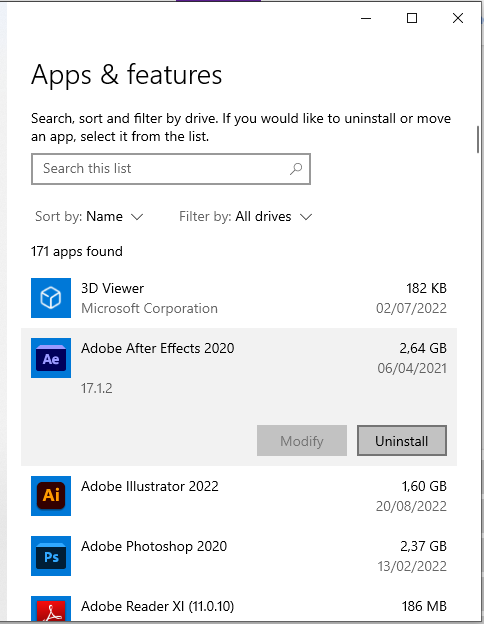Click the chevron next to All drives
The width and height of the screenshot is (484, 624).
[x=306, y=217]
